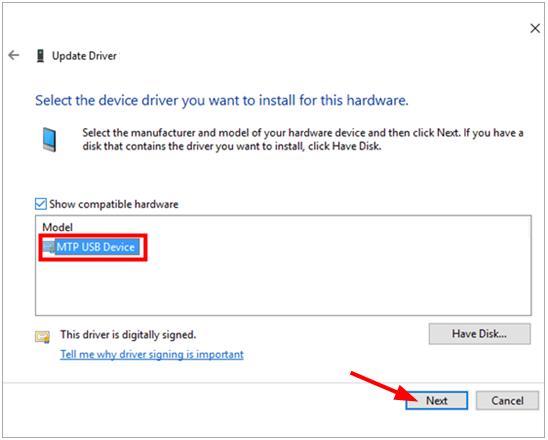
Task: Proceed by clicking the Next button
Action: pos(437,401)
